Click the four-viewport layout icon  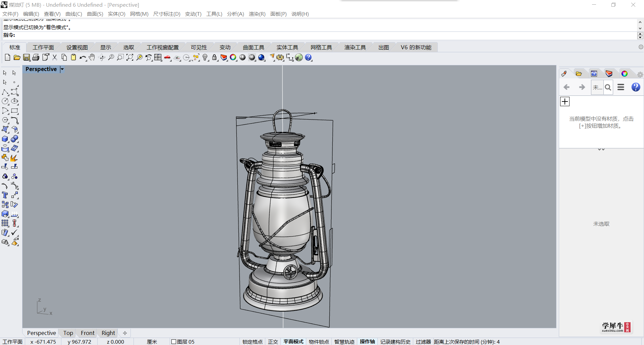tap(158, 58)
